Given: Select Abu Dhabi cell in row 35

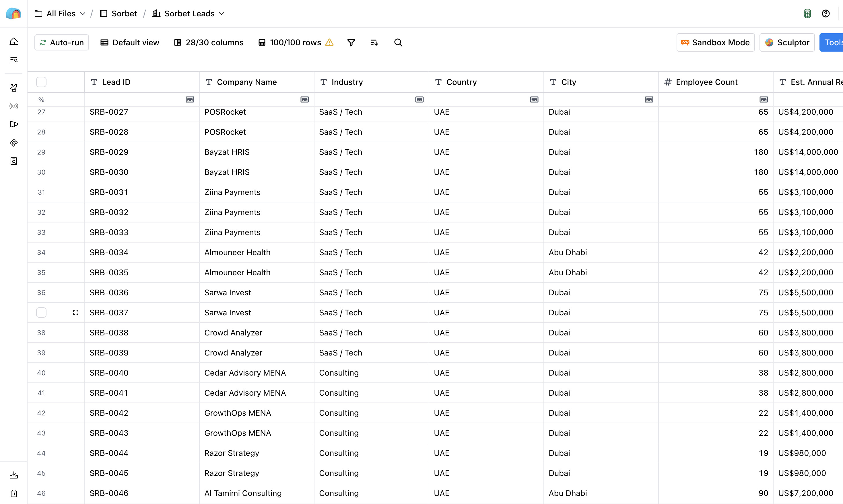Looking at the screenshot, I should click(601, 272).
